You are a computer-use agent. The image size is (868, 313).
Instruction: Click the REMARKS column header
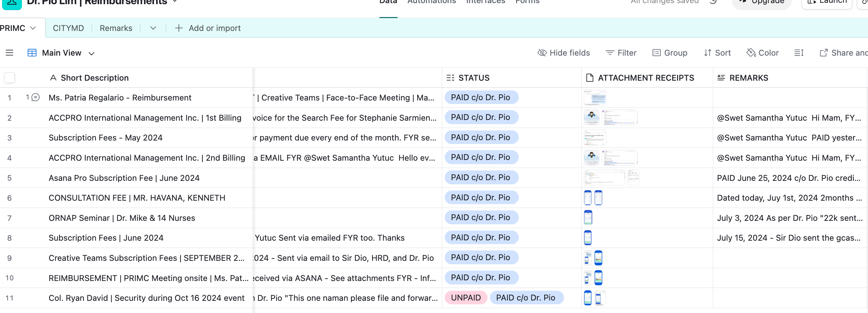pos(790,78)
